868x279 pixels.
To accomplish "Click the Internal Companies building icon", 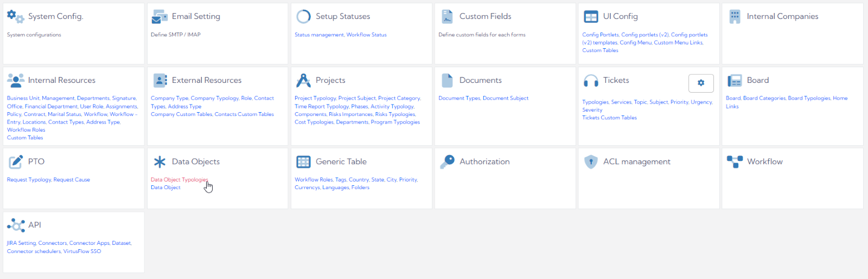I will tap(735, 16).
